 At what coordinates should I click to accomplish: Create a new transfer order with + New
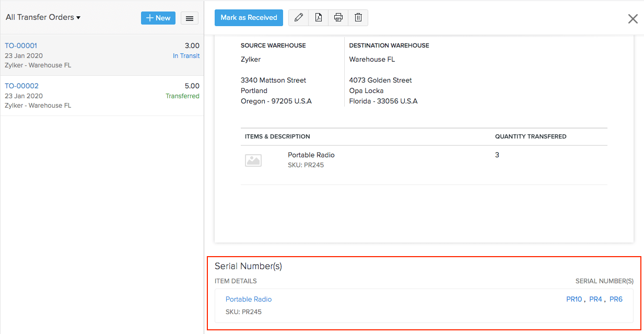click(158, 18)
